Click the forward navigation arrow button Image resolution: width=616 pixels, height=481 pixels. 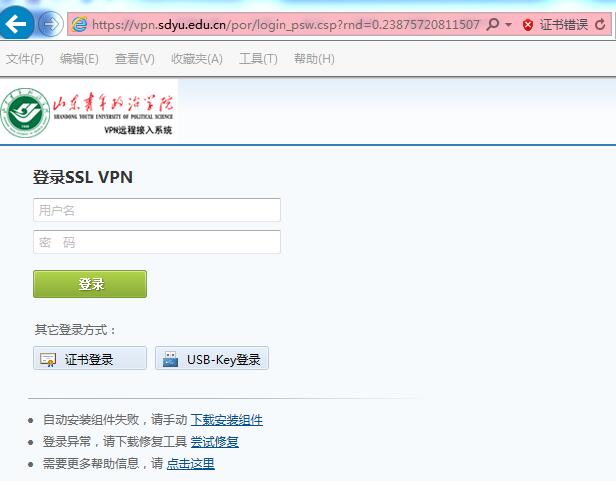click(x=51, y=24)
